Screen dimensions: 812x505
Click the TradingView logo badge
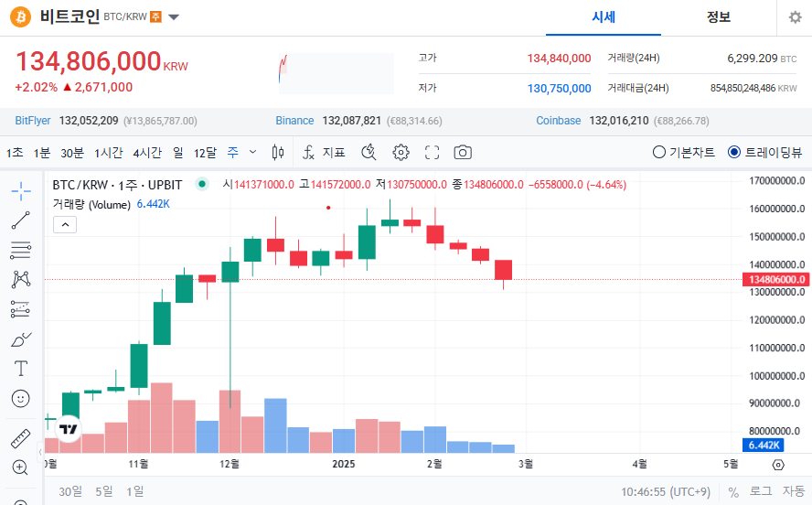tap(69, 429)
